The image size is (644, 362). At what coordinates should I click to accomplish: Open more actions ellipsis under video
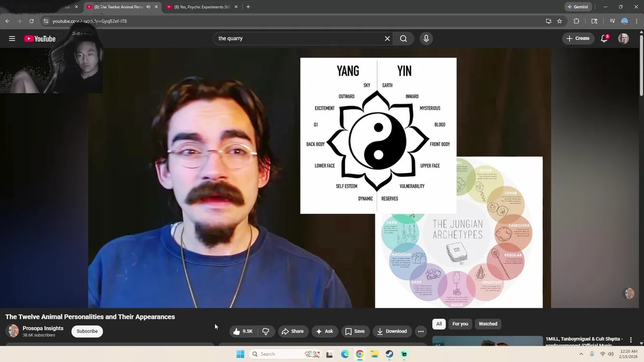[421, 331]
